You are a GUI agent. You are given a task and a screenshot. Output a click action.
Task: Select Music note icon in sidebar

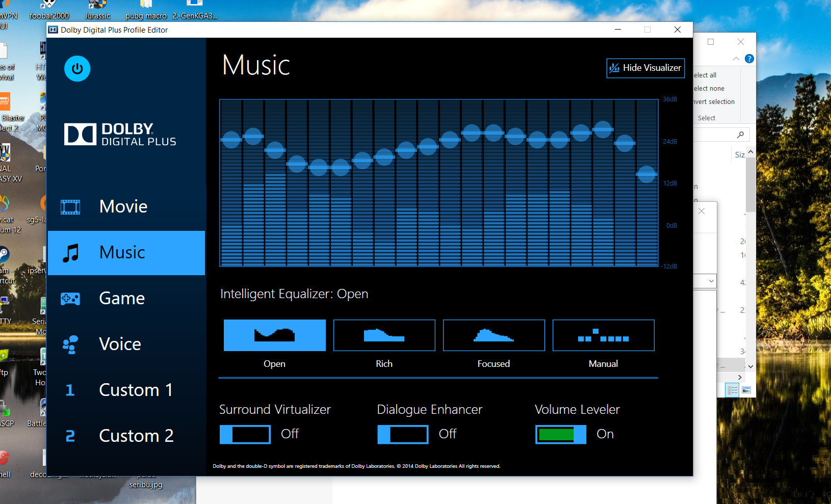[x=71, y=253]
